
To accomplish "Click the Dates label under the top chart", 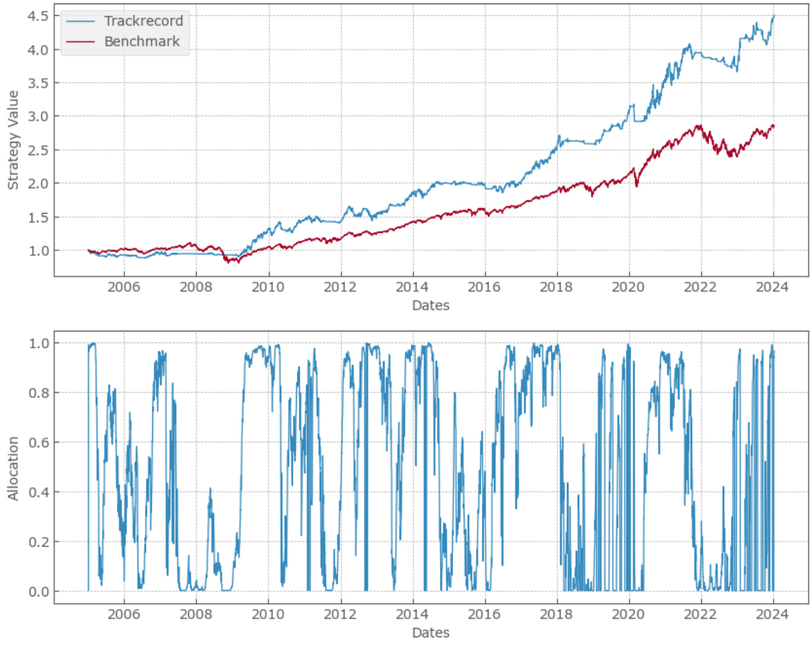I will tap(430, 305).
